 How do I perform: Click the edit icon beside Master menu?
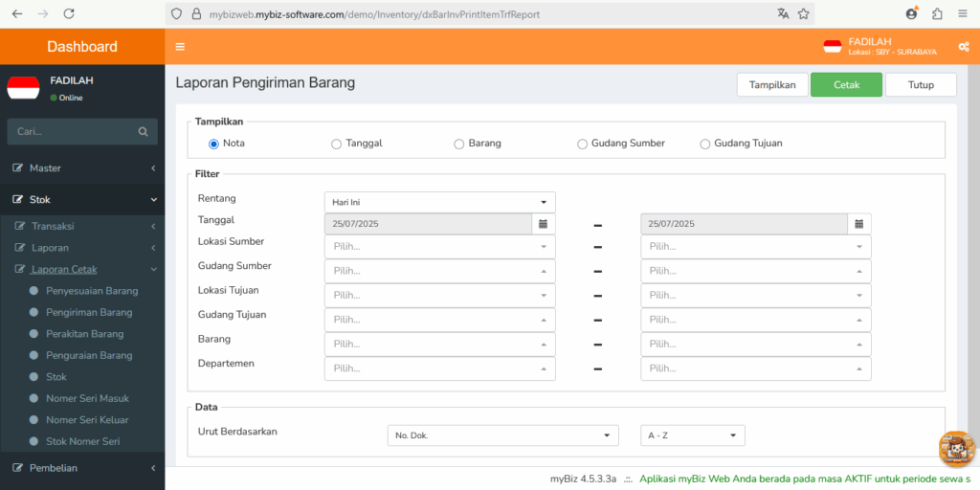pos(17,168)
